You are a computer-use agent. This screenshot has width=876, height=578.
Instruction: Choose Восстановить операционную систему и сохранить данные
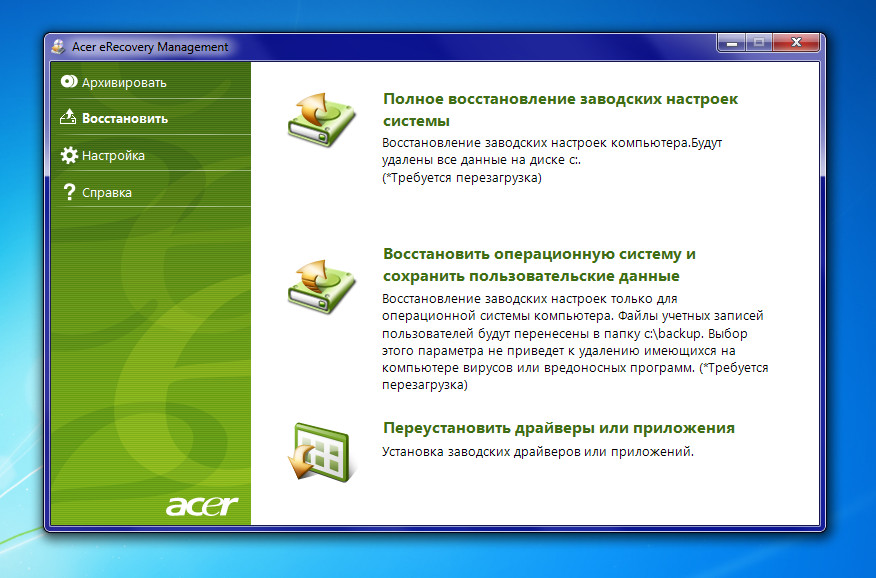pos(539,265)
